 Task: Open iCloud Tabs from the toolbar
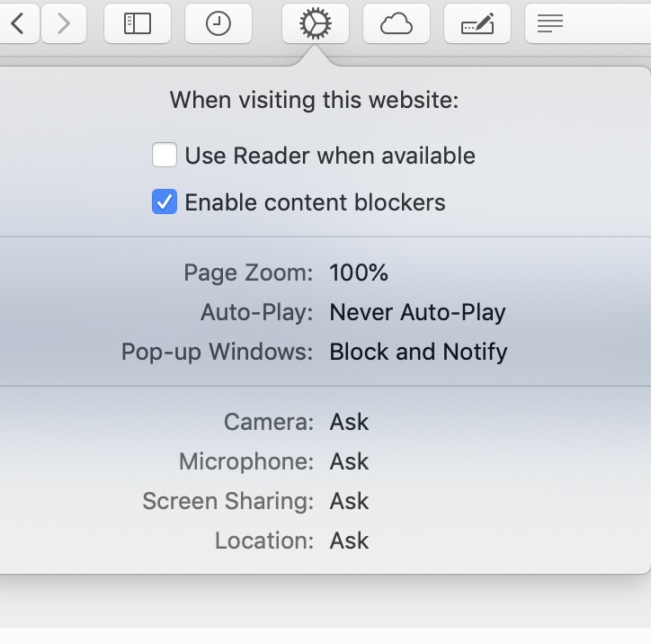coord(396,23)
